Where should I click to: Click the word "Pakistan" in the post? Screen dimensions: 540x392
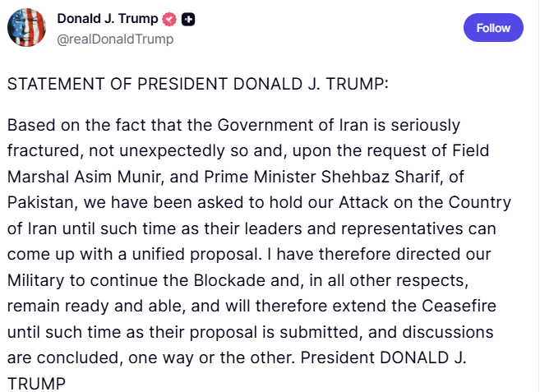[38, 202]
